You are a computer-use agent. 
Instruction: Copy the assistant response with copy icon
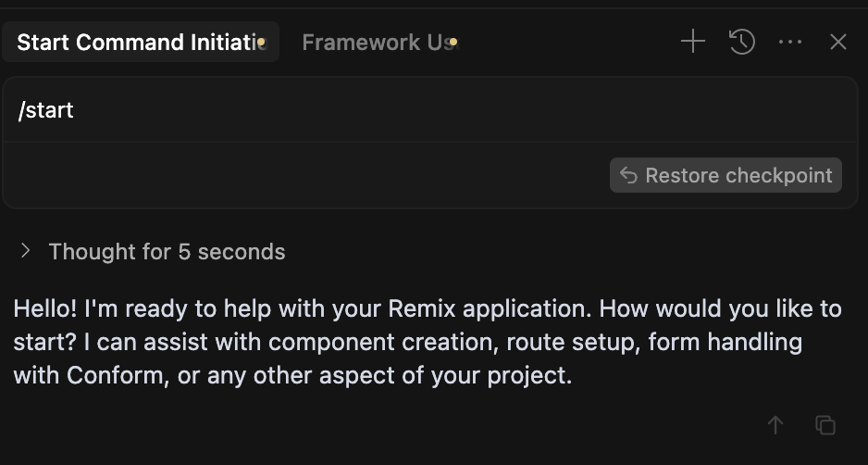tap(825, 425)
